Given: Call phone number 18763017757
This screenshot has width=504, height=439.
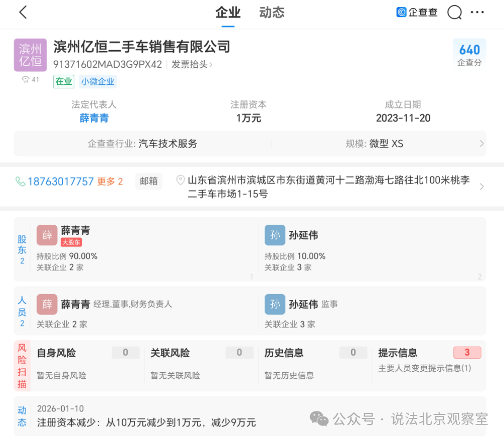Looking at the screenshot, I should tap(60, 182).
